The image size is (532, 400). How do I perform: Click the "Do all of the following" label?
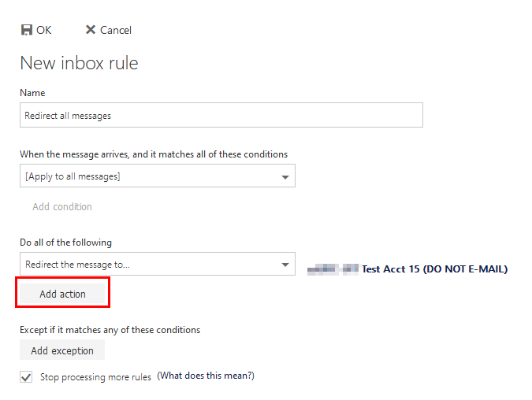coord(66,243)
